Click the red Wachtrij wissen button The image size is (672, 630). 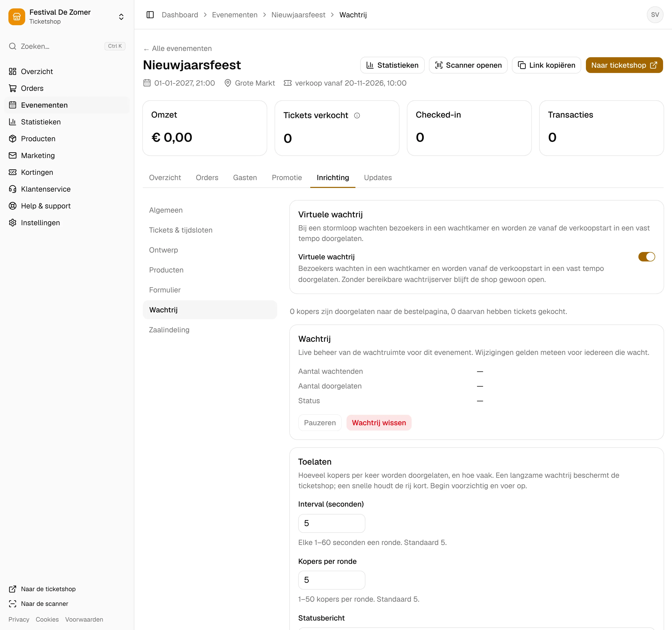379,423
